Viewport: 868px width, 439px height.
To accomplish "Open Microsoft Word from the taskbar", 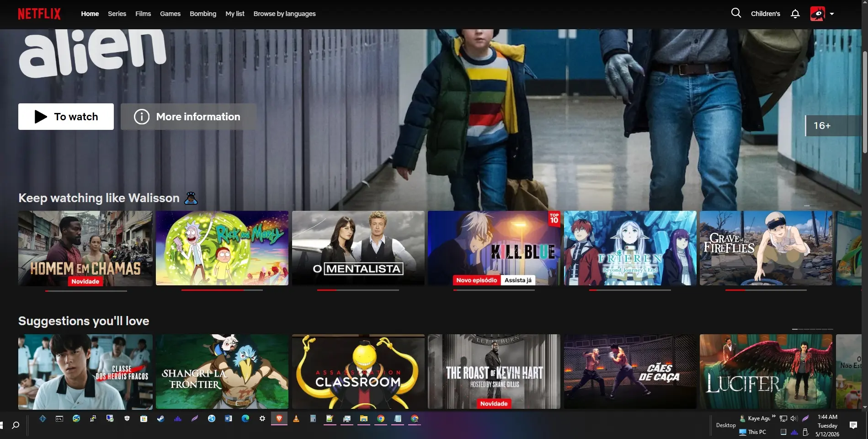I will [x=228, y=418].
